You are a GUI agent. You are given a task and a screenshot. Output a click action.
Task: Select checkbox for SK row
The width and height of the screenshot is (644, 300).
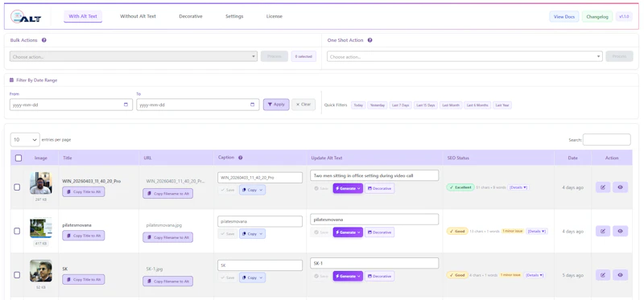pyautogui.click(x=17, y=275)
